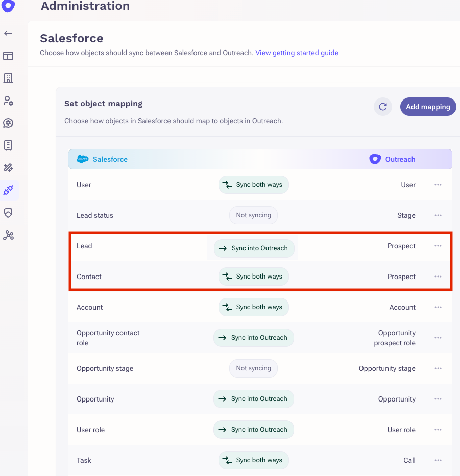The image size is (460, 476).
Task: Open the more options menu for Account row
Action: [x=438, y=307]
